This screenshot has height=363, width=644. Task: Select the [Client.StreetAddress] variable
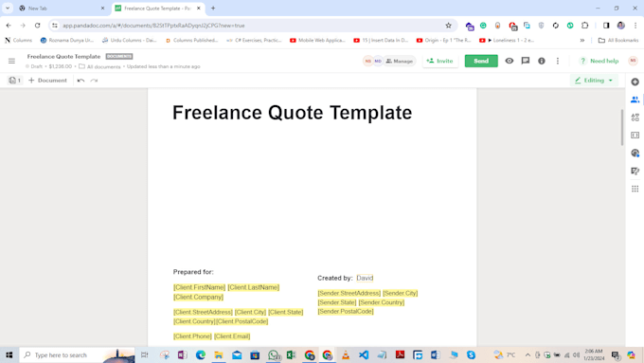tap(203, 312)
